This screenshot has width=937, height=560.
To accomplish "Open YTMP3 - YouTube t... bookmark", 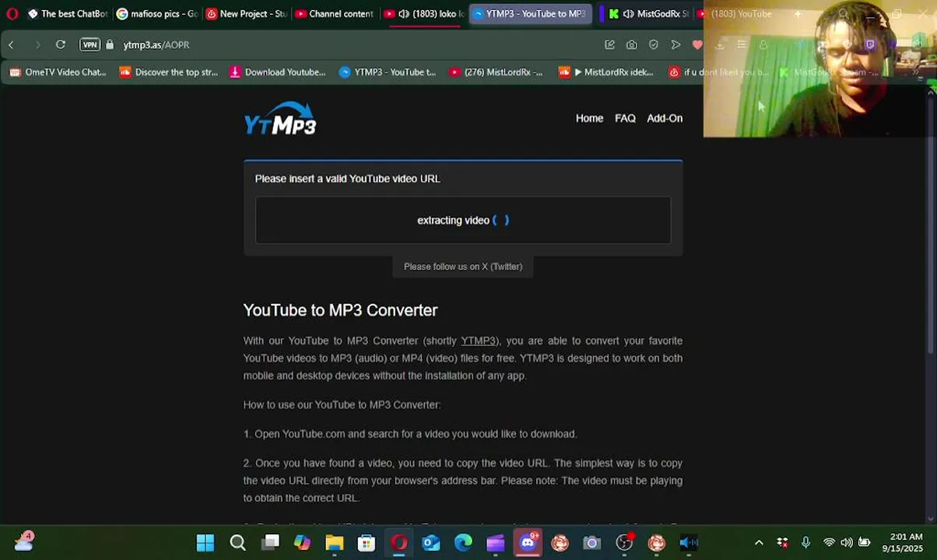I will click(388, 72).
